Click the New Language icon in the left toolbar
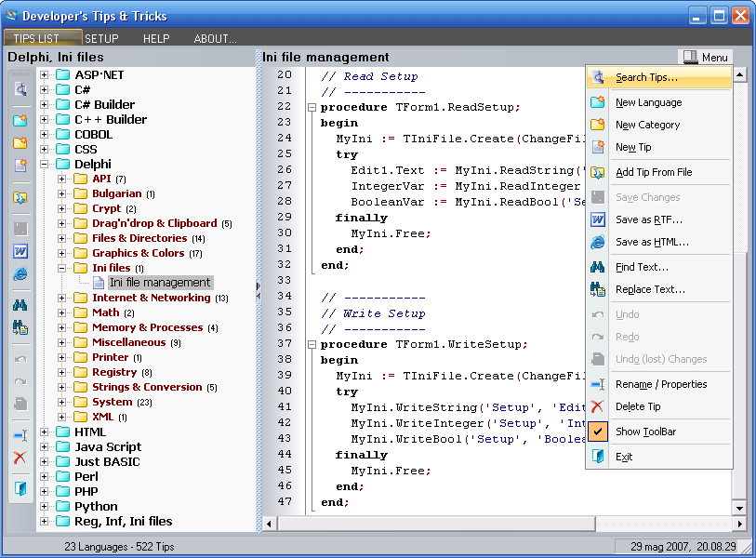 click(20, 120)
